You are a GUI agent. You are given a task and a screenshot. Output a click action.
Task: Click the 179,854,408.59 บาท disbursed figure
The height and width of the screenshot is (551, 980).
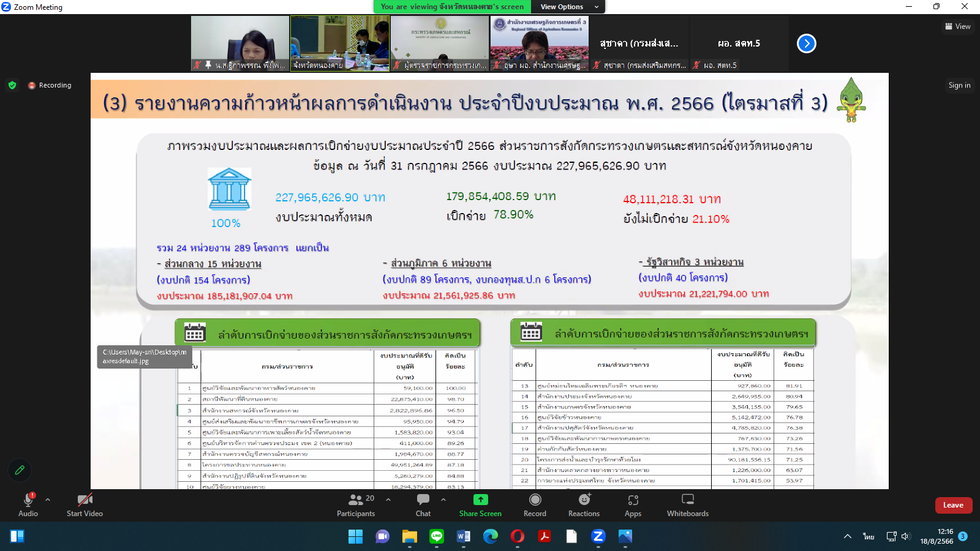[501, 197]
